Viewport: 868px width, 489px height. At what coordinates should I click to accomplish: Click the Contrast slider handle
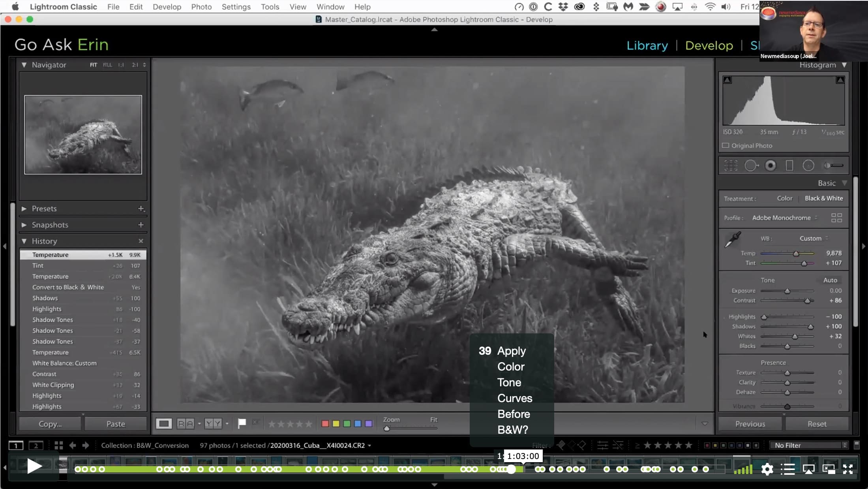(807, 301)
